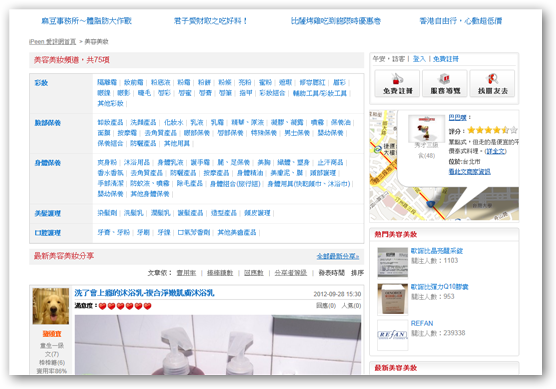Open the 麻豆事務所 ad link at top
The height and width of the screenshot is (389, 556).
[87, 21]
